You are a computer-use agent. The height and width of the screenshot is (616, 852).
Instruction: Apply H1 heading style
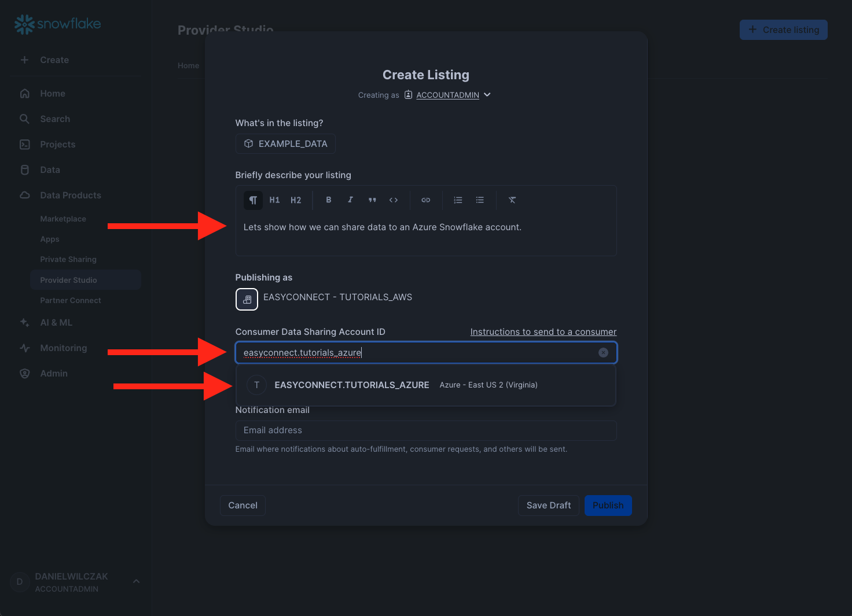(x=274, y=200)
